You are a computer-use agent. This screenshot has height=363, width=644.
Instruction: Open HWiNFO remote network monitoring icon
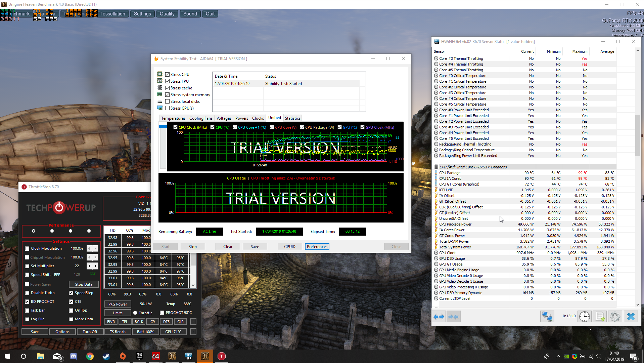tap(547, 317)
